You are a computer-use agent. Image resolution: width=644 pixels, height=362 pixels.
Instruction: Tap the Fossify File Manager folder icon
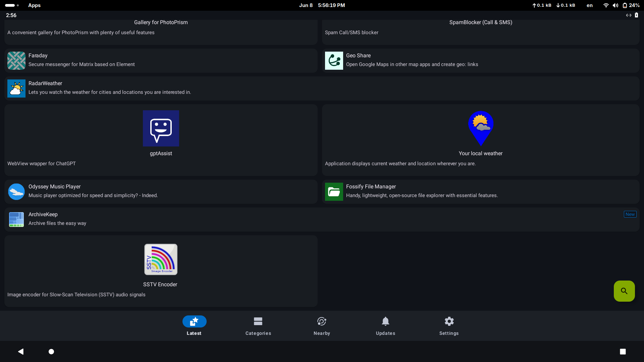pos(334,192)
